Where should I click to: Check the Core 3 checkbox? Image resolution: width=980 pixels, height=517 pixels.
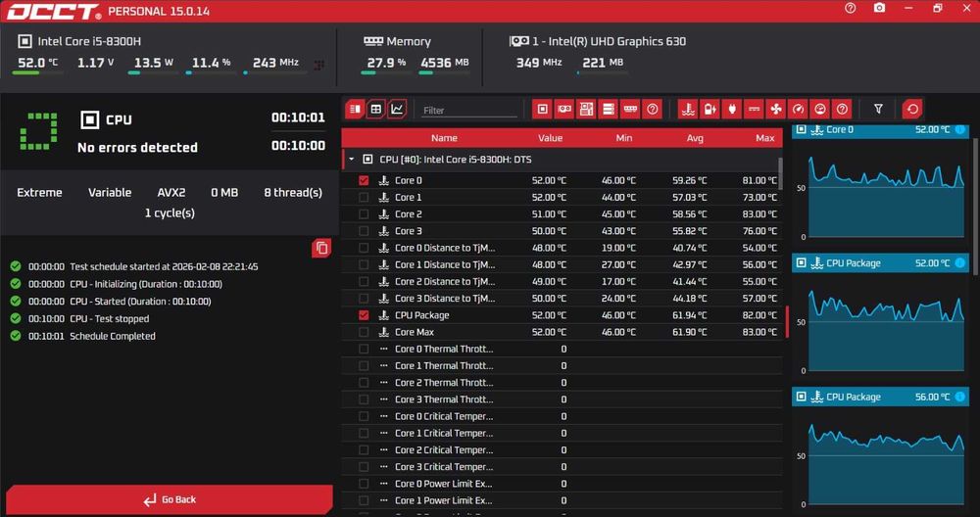[x=364, y=231]
